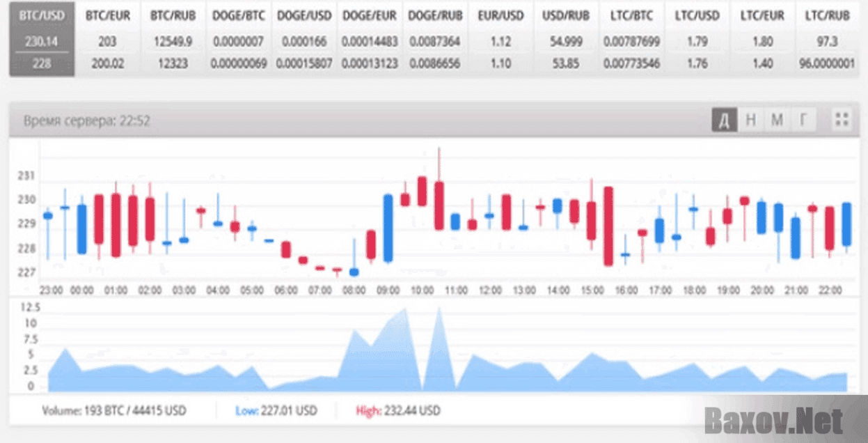Switch chart to Н weekly timeframe
Image resolution: width=868 pixels, height=443 pixels.
click(750, 120)
